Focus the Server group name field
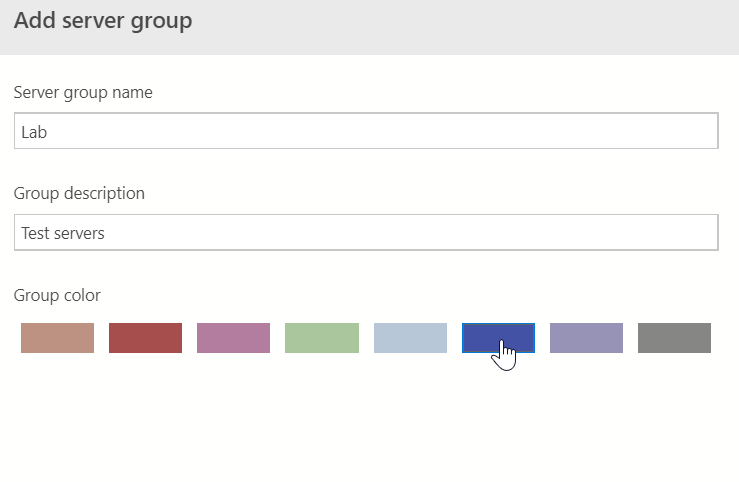This screenshot has height=482, width=739. [366, 131]
